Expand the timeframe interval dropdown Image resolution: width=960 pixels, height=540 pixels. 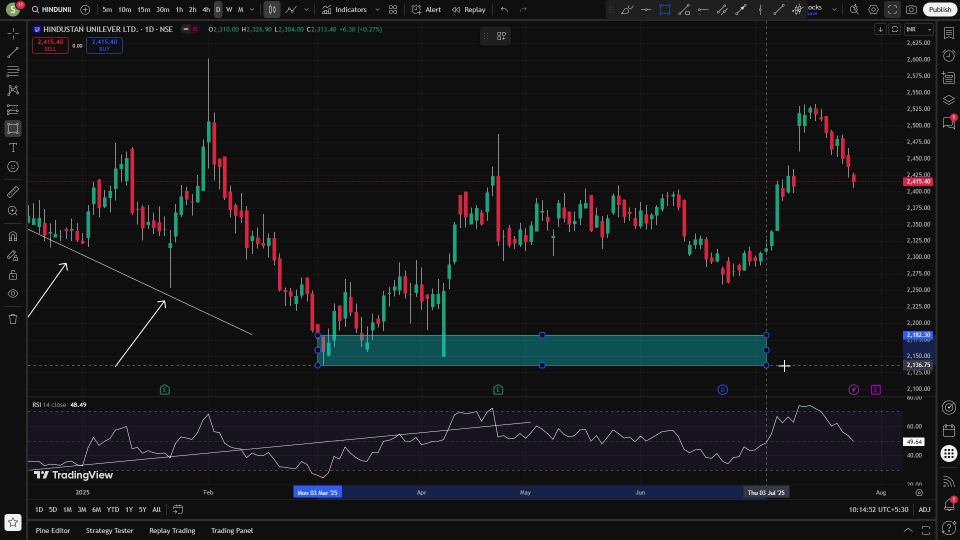pos(252,10)
